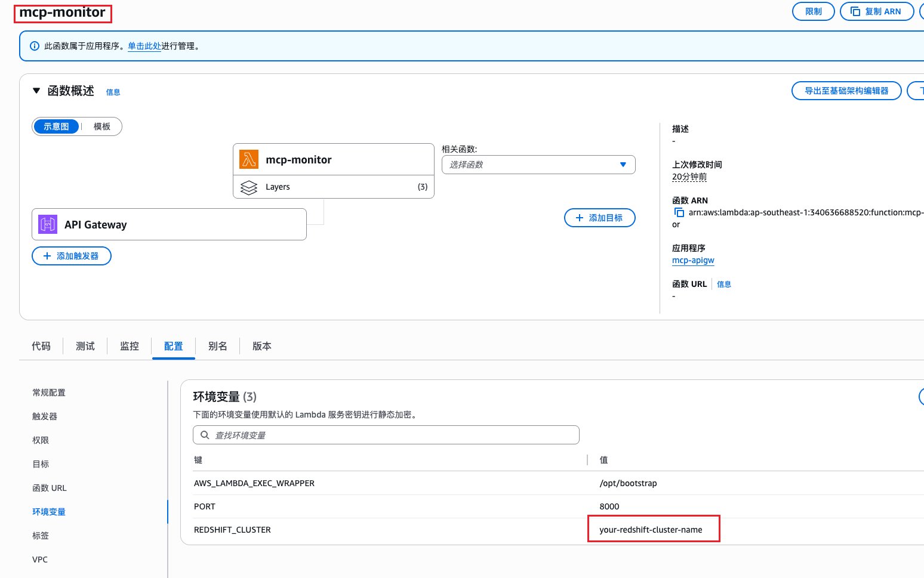Click the magnifier icon in variable search
The height and width of the screenshot is (578, 924).
tap(205, 435)
